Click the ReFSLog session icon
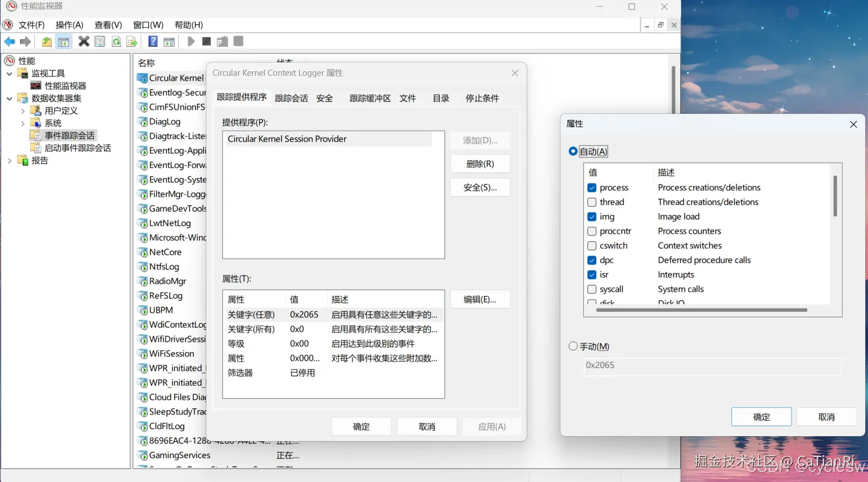Image resolution: width=868 pixels, height=482 pixels. (x=143, y=296)
